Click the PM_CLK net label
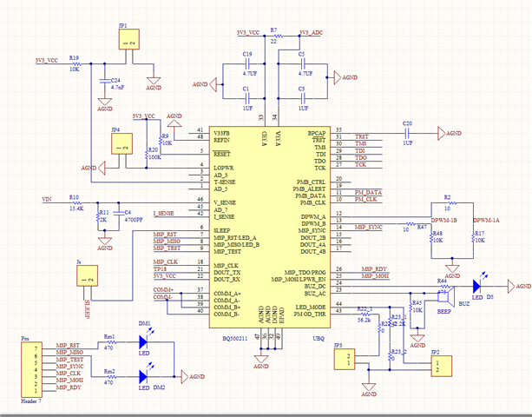This screenshot has height=417, width=532. 365,199
